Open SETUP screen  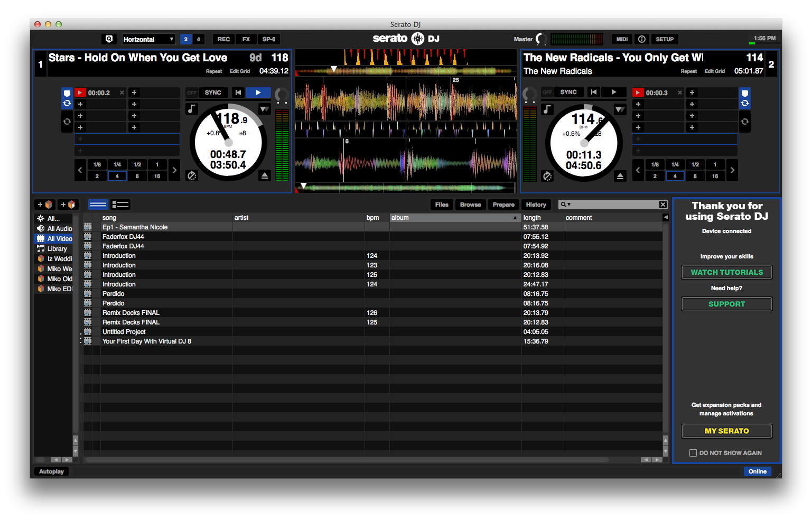click(x=665, y=39)
